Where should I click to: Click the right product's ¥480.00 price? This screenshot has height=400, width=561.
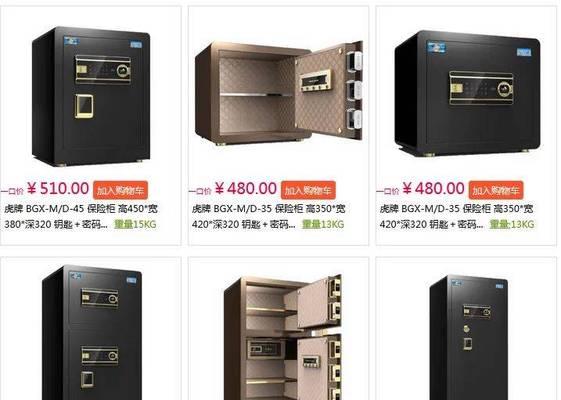point(434,189)
